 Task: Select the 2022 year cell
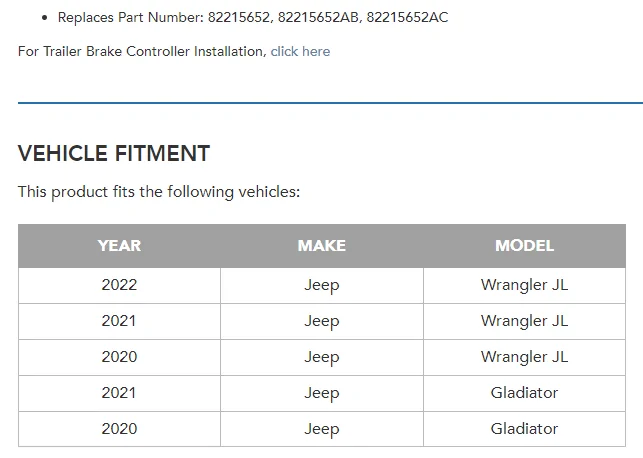tap(119, 285)
